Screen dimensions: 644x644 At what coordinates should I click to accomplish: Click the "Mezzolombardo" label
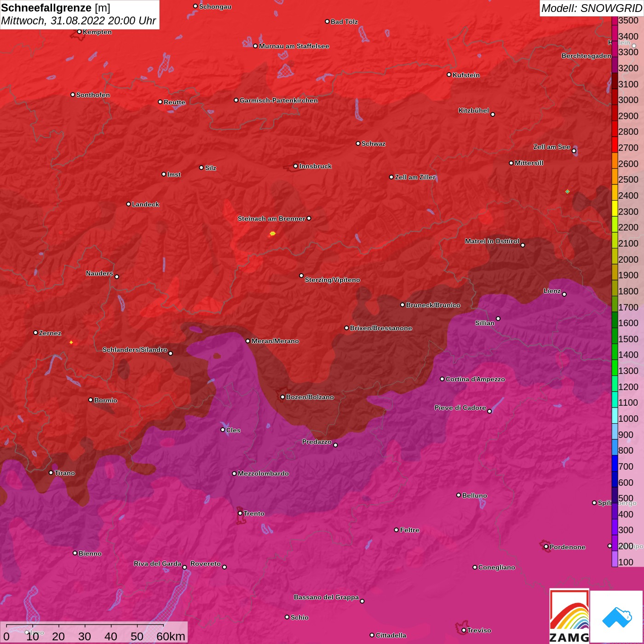click(x=263, y=473)
